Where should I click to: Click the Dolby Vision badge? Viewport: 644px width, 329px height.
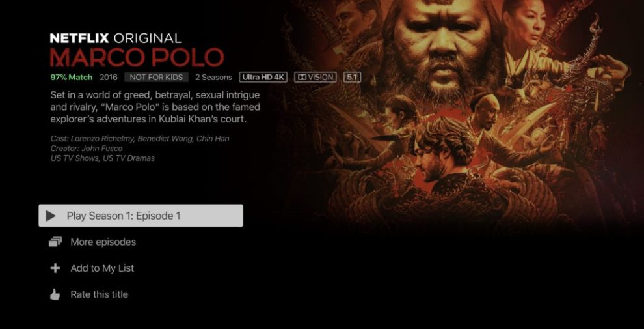[x=315, y=77]
